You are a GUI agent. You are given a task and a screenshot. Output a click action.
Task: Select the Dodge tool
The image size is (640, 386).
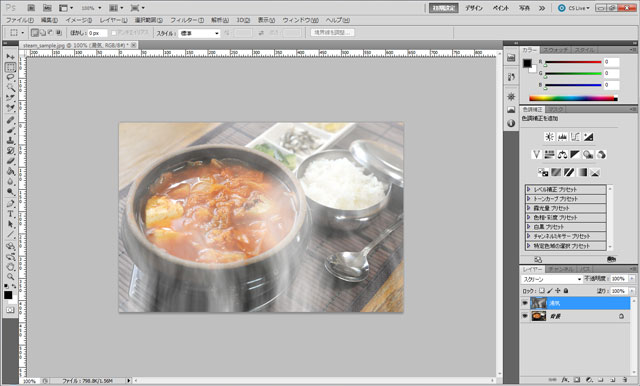pyautogui.click(x=10, y=192)
